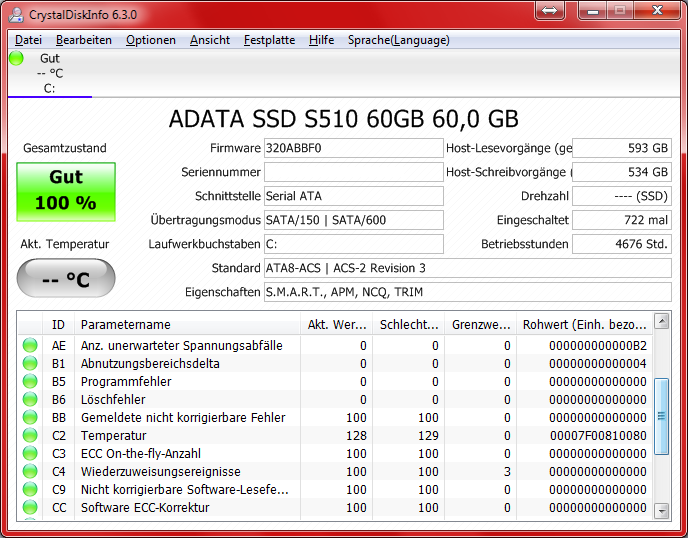Click the SMART list scrollbar thumb

click(661, 416)
